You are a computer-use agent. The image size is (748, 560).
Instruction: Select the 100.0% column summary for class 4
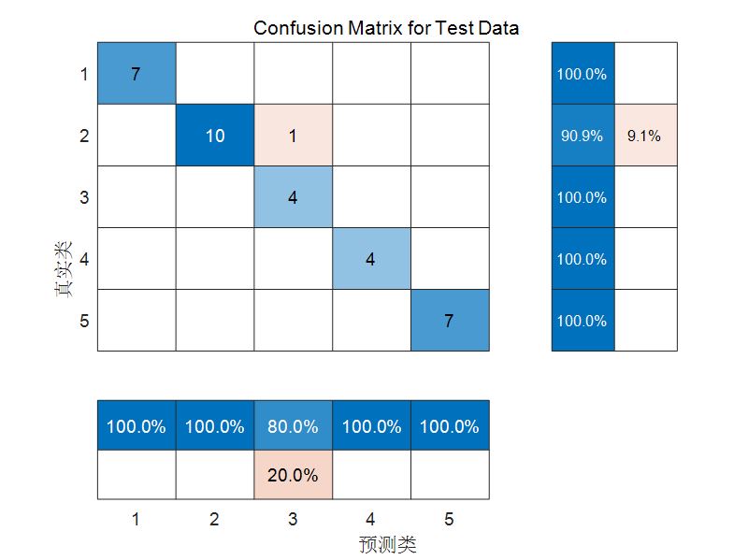tap(371, 426)
